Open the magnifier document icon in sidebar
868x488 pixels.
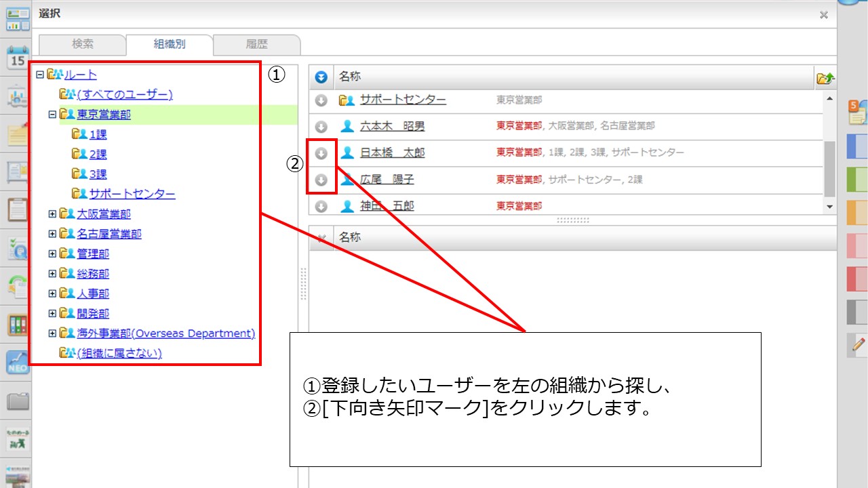coord(18,249)
